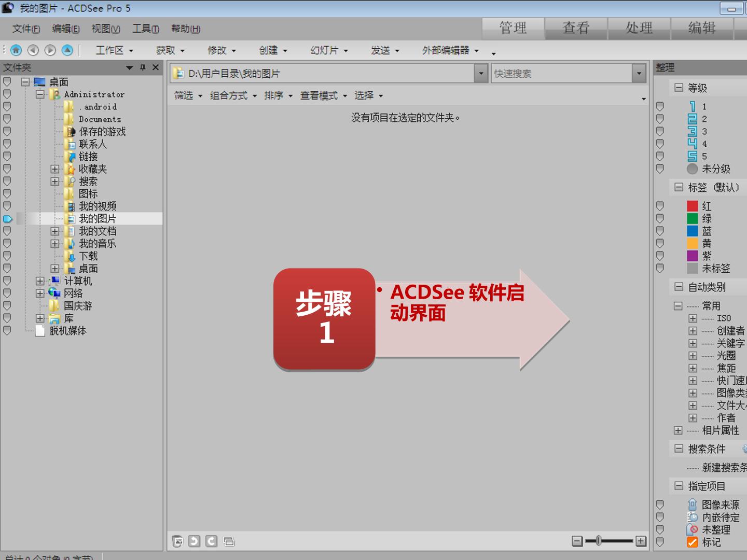
Task: Click the 获取 toolbar button
Action: pyautogui.click(x=170, y=50)
